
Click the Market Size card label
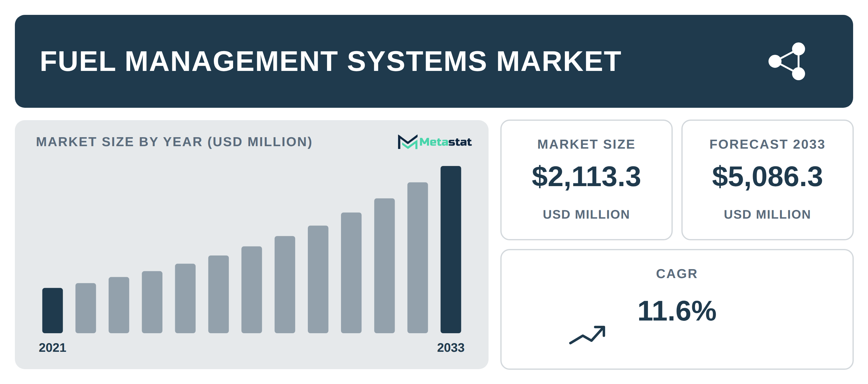pyautogui.click(x=586, y=144)
